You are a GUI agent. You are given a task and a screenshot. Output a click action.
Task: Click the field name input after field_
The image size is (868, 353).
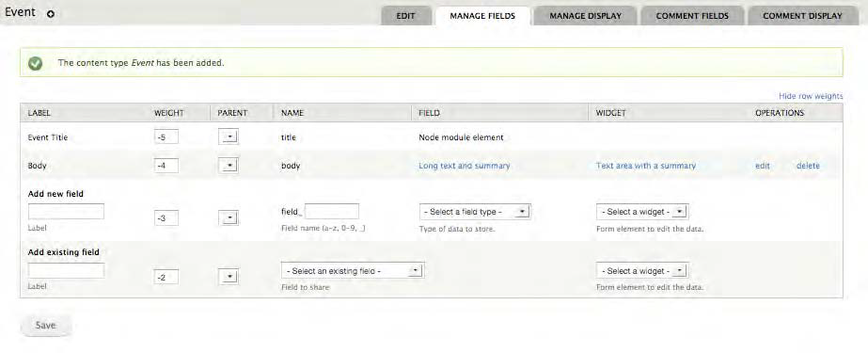tap(332, 211)
